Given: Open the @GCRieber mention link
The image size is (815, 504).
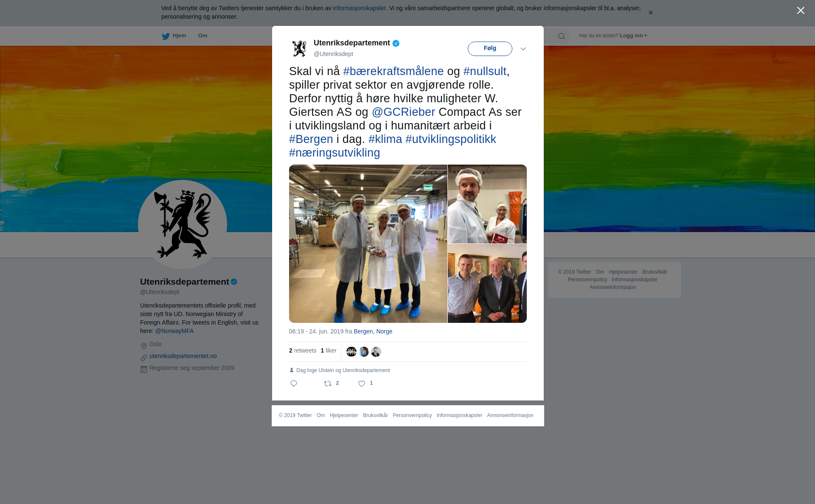Looking at the screenshot, I should click(x=403, y=112).
